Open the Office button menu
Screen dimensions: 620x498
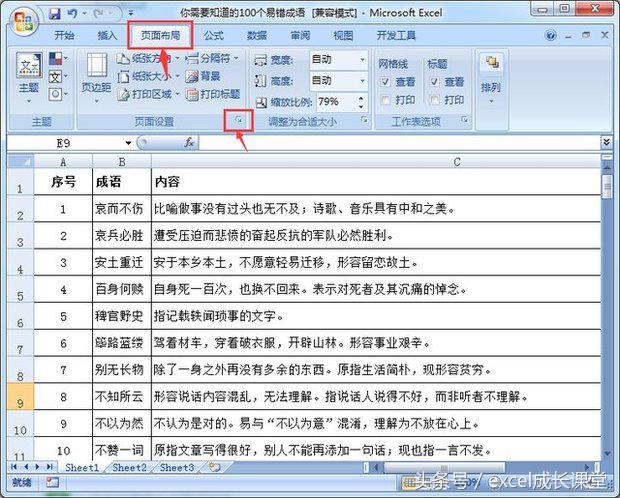[x=23, y=22]
